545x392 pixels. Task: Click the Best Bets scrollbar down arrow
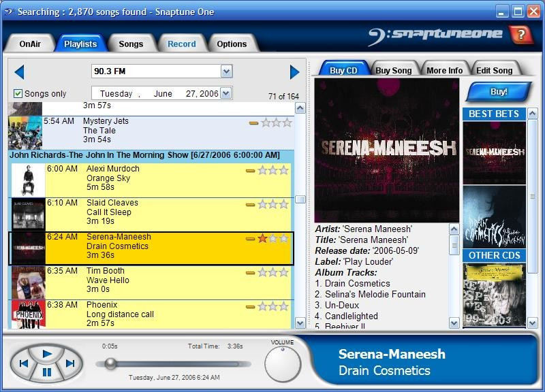click(x=533, y=323)
